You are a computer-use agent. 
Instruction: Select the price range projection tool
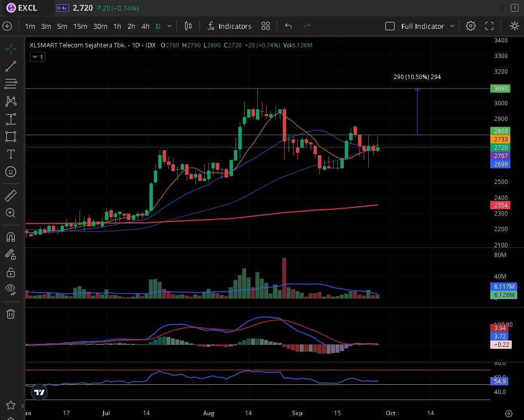point(11,119)
